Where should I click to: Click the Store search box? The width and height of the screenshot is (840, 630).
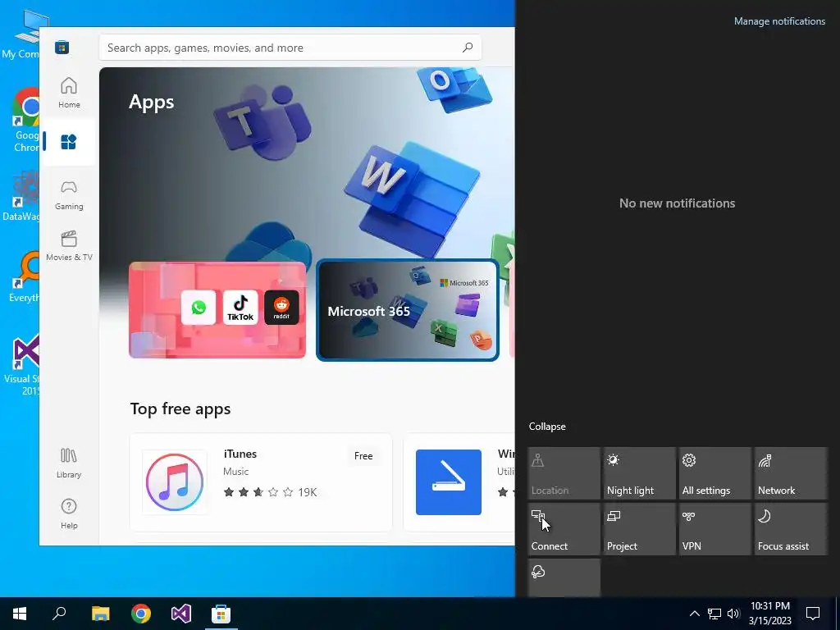[290, 48]
